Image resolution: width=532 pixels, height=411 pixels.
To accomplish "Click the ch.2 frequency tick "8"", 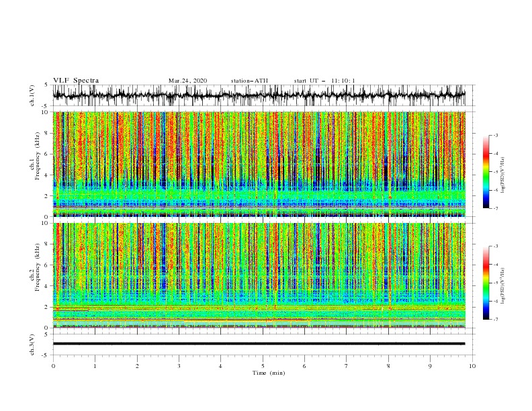I will coord(46,244).
